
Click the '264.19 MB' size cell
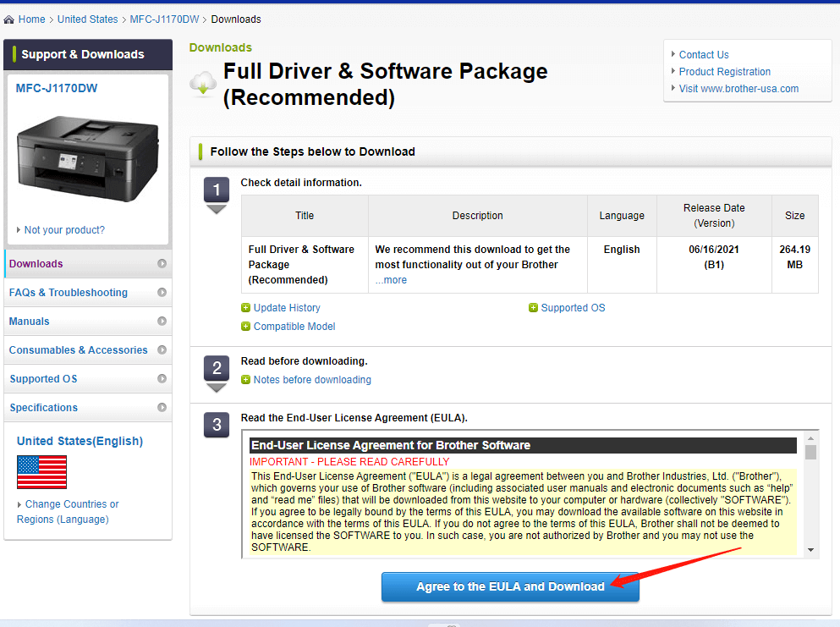795,265
